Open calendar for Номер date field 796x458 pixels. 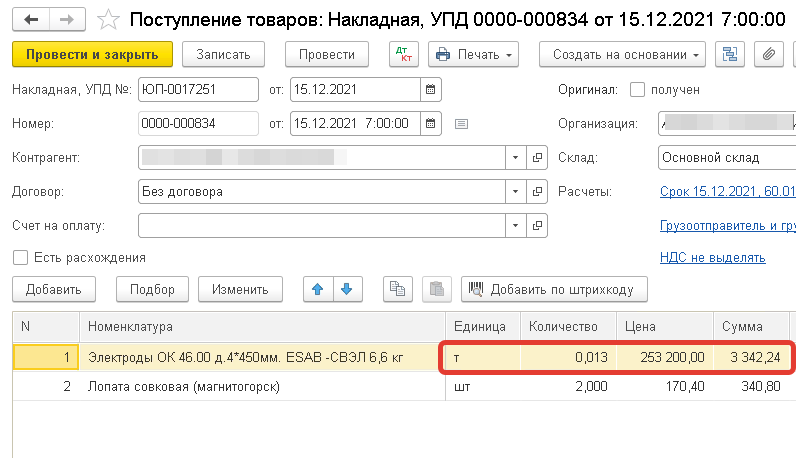coord(430,123)
